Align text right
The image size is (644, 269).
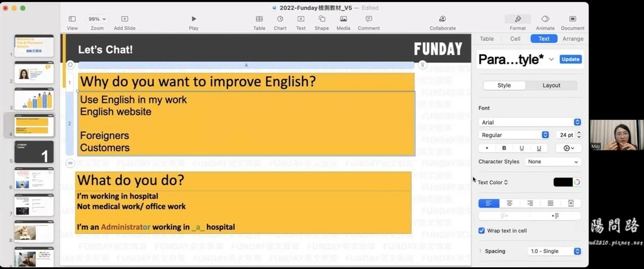pyautogui.click(x=530, y=203)
